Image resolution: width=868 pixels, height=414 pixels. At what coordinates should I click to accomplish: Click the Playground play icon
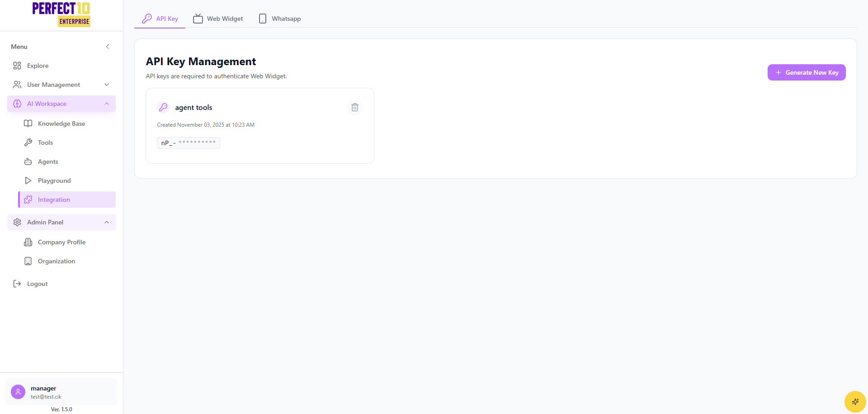(28, 181)
